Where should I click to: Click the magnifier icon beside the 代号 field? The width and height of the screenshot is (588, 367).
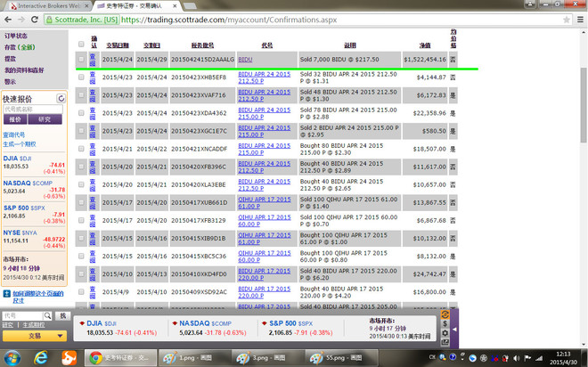(47, 315)
